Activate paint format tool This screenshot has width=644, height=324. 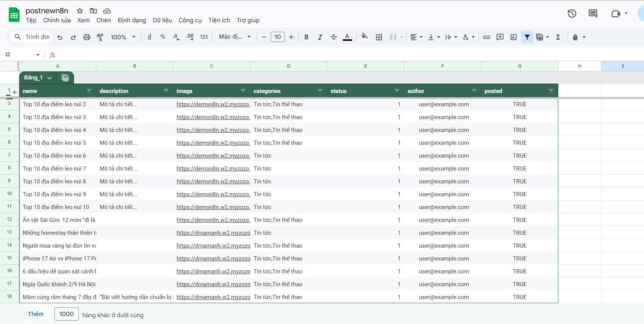(100, 37)
